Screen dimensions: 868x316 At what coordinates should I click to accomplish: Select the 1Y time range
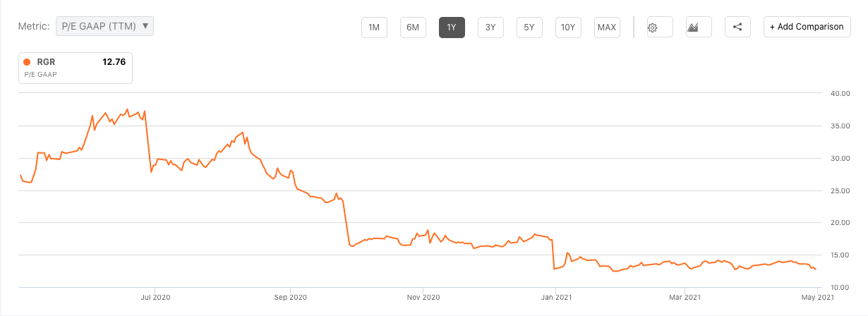coord(452,28)
